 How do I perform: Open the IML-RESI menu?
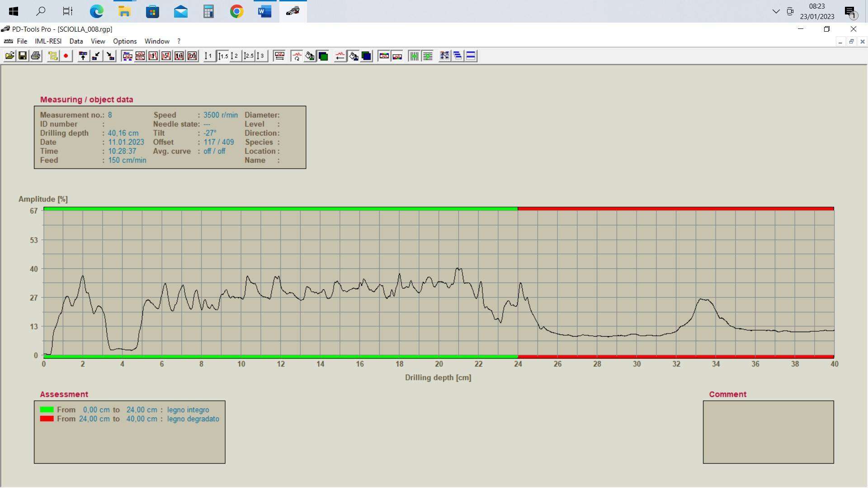tap(48, 41)
